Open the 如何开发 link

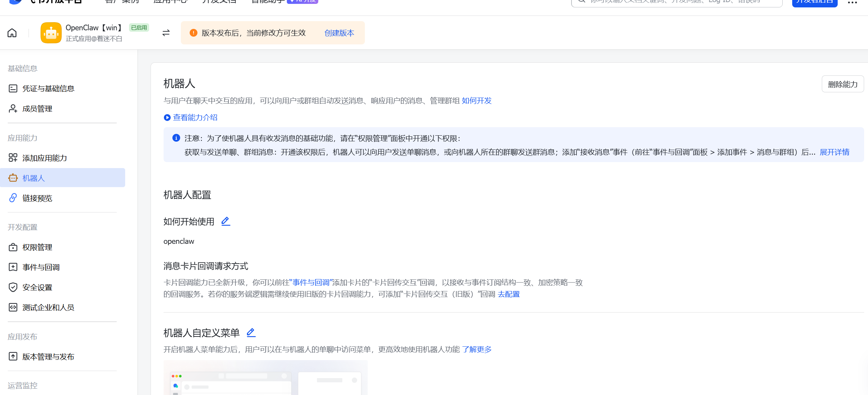point(477,101)
